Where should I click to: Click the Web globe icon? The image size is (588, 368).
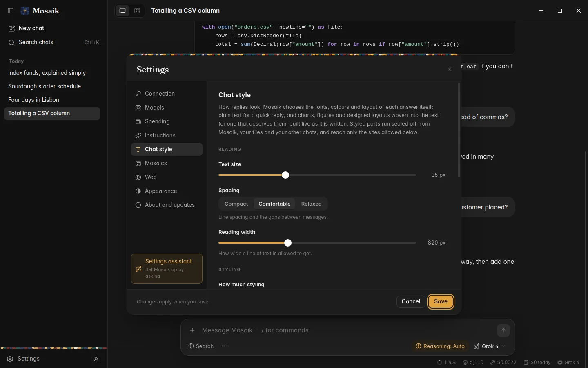(x=138, y=177)
